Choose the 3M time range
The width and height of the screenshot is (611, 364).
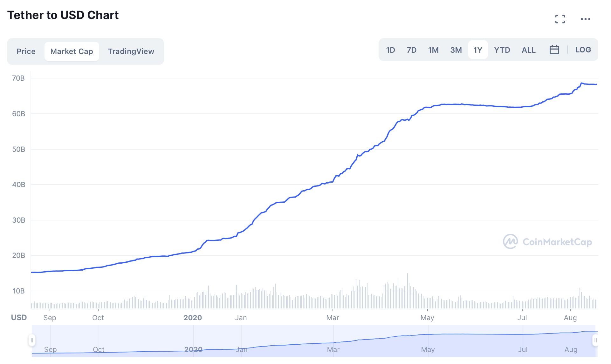tap(456, 50)
